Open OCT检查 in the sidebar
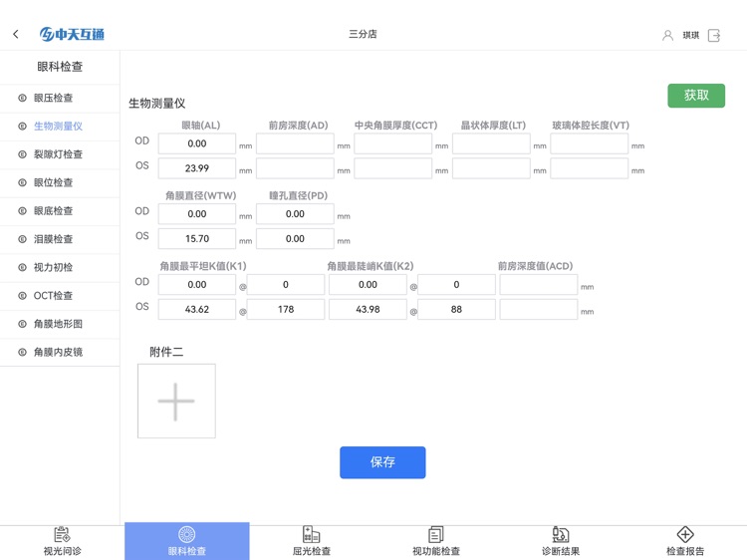The width and height of the screenshot is (747, 560). (x=60, y=296)
